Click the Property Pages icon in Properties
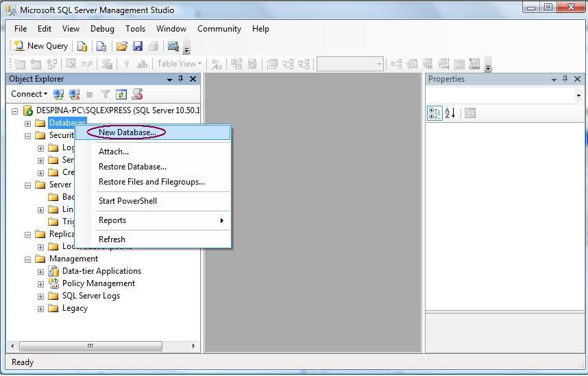 click(470, 113)
